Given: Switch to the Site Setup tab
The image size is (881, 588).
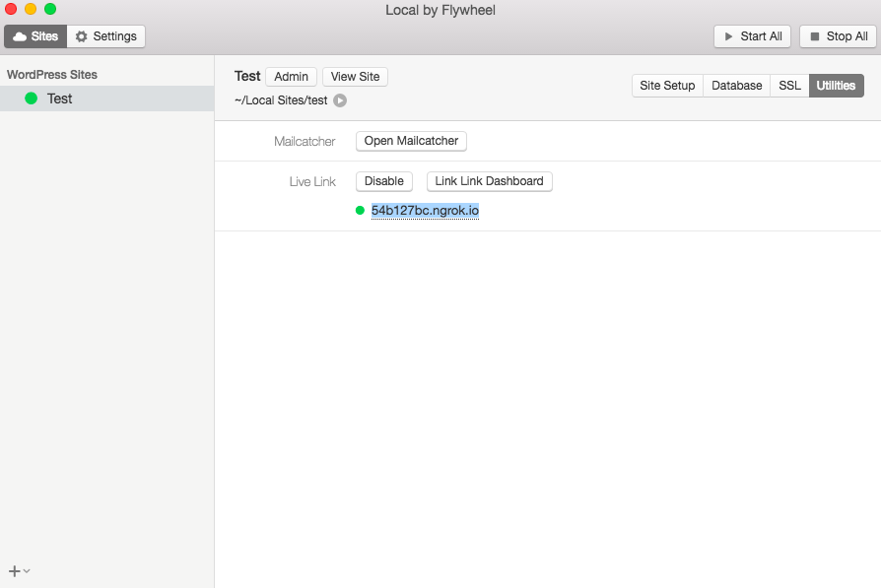Looking at the screenshot, I should click(x=667, y=86).
